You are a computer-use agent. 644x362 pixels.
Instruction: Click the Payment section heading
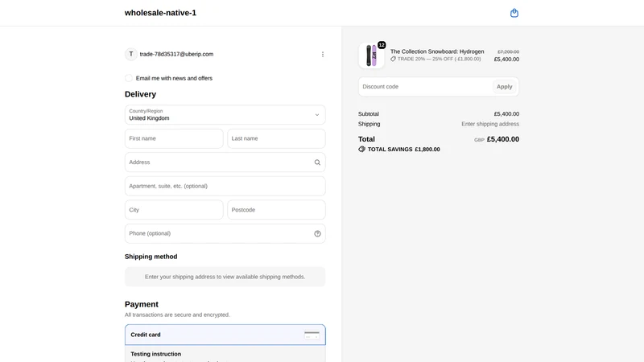coord(142,305)
